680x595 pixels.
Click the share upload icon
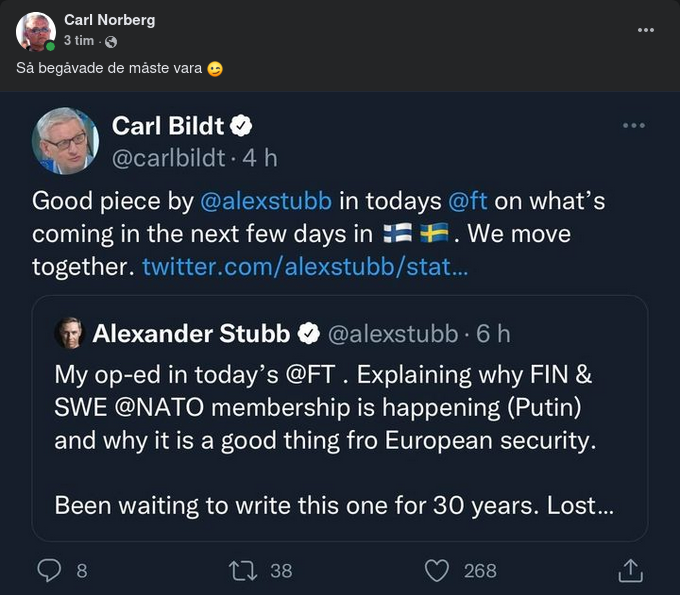pos(630,570)
